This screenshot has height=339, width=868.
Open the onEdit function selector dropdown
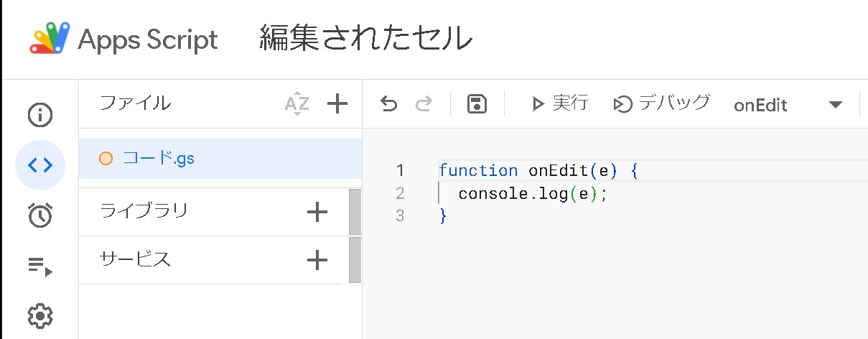[x=788, y=105]
